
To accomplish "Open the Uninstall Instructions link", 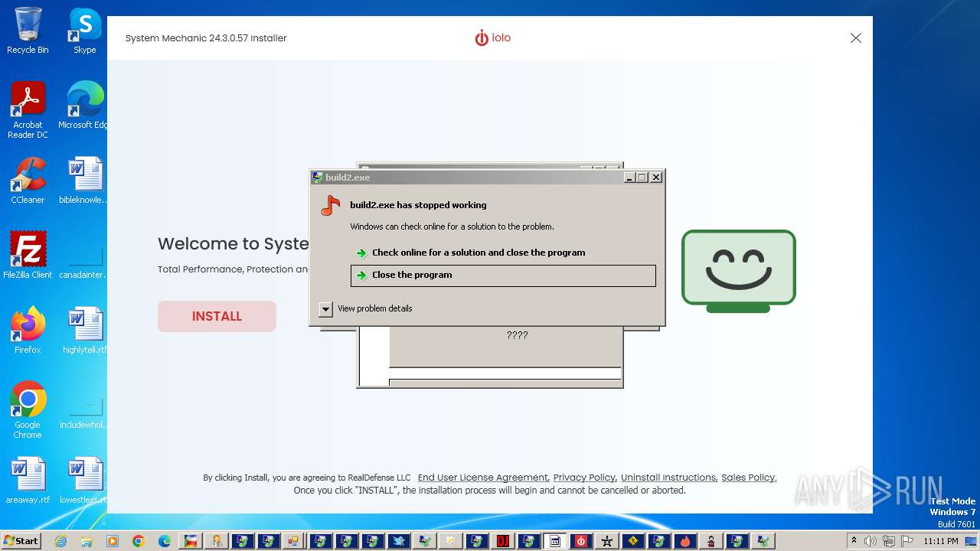I will 668,478.
